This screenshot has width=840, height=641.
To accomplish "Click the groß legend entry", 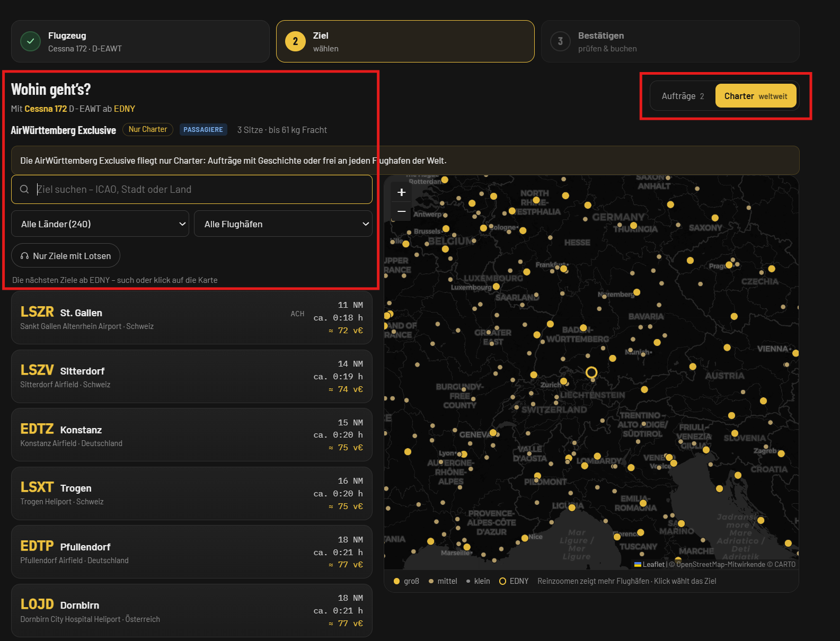I will point(406,581).
